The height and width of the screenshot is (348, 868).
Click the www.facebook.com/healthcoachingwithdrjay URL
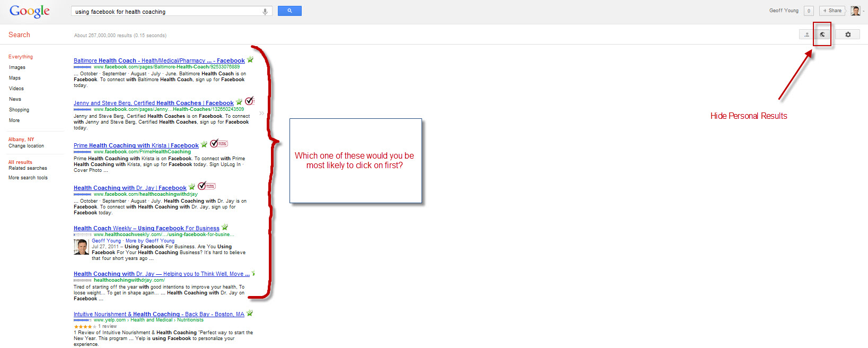click(x=146, y=194)
